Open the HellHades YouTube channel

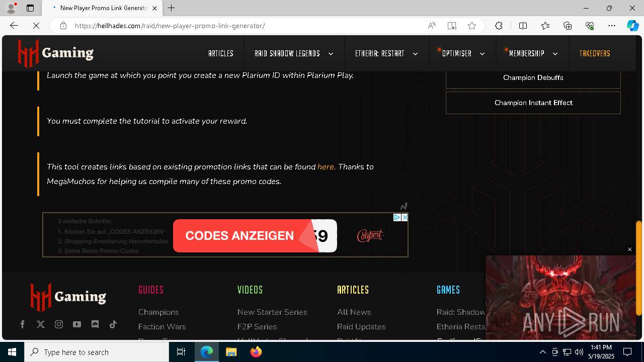pyautogui.click(x=77, y=324)
